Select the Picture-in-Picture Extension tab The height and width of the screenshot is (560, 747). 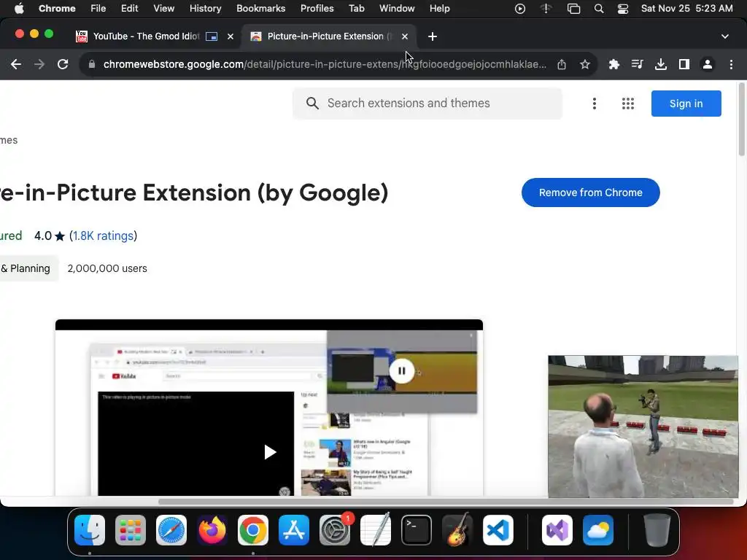coord(329,36)
